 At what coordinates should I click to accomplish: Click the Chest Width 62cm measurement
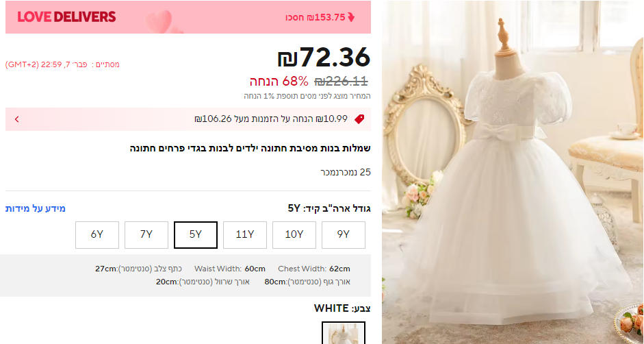(314, 269)
